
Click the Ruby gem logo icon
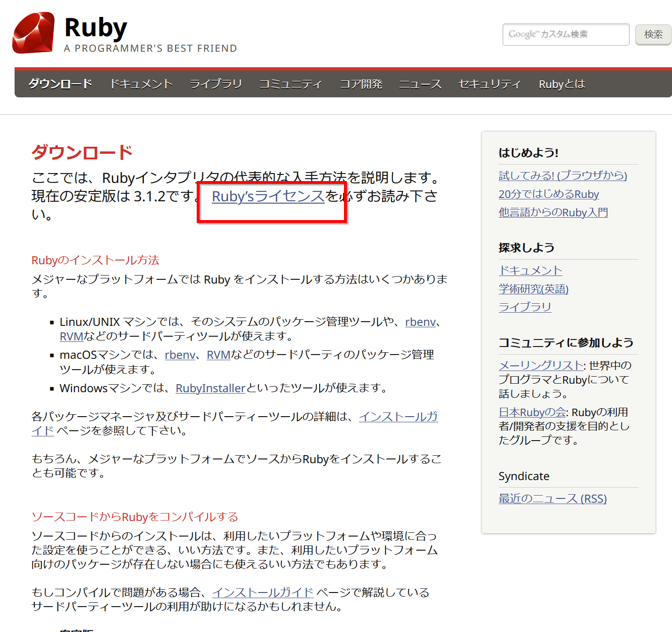click(33, 32)
